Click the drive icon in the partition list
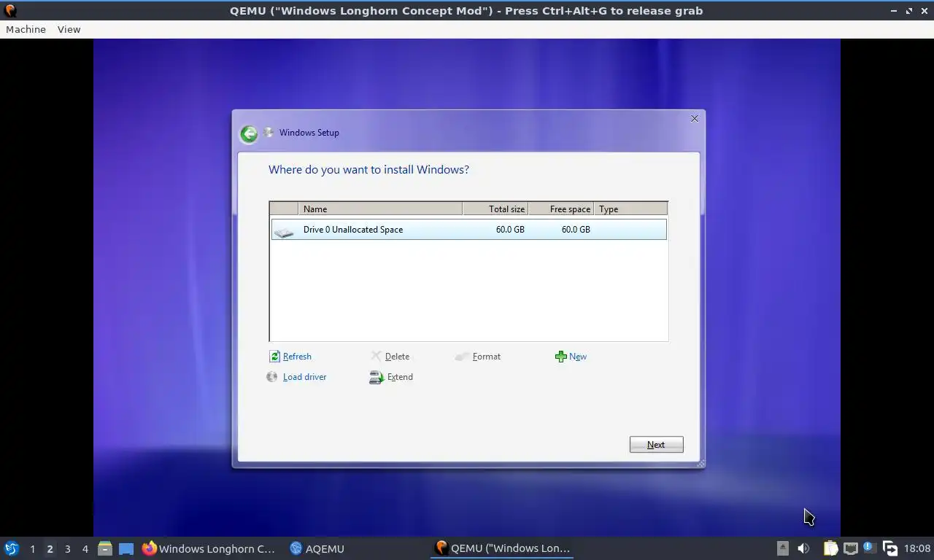This screenshot has width=934, height=560. click(x=284, y=231)
